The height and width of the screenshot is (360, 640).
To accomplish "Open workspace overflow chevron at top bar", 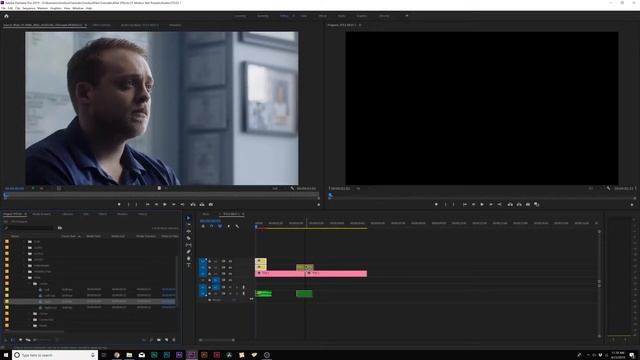I will pyautogui.click(x=407, y=16).
